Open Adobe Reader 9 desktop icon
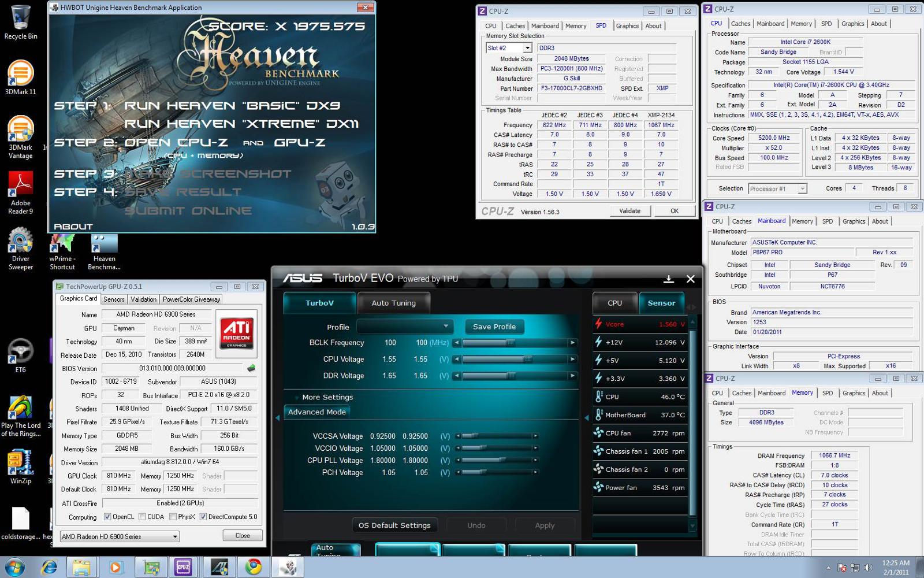The width and height of the screenshot is (924, 578). (20, 193)
